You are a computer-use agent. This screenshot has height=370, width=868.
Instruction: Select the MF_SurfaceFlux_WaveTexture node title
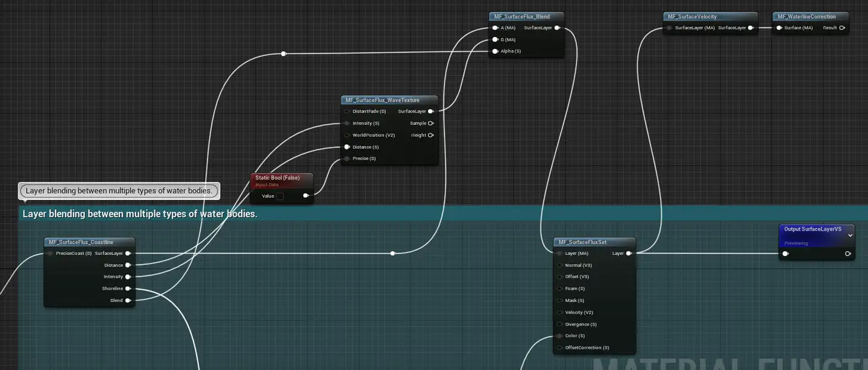point(383,100)
